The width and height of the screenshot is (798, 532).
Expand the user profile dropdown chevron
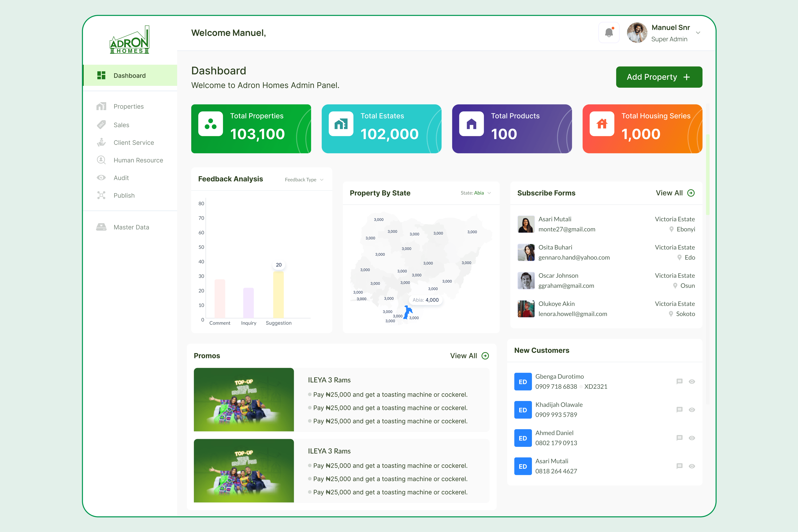pos(698,33)
